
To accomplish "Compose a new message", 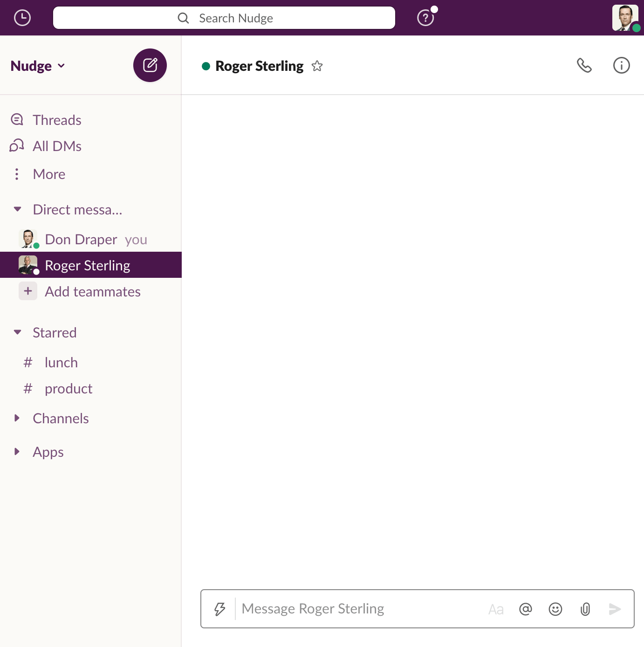I will [x=150, y=65].
